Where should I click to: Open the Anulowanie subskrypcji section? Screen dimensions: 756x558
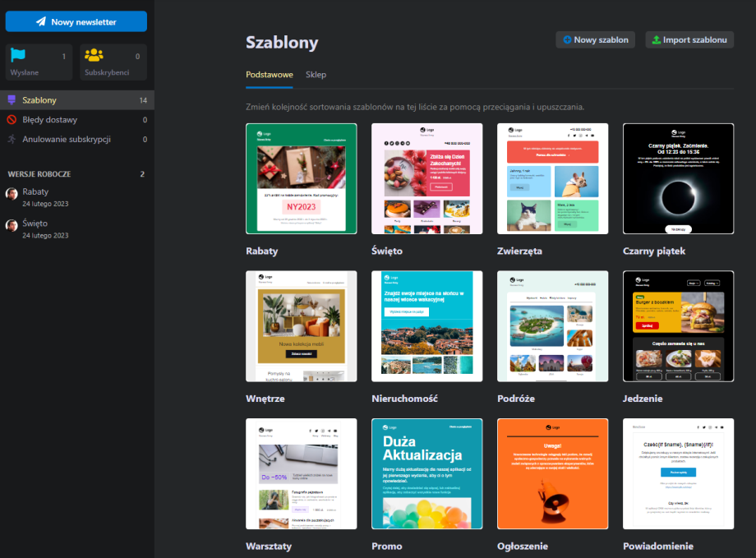(x=67, y=139)
